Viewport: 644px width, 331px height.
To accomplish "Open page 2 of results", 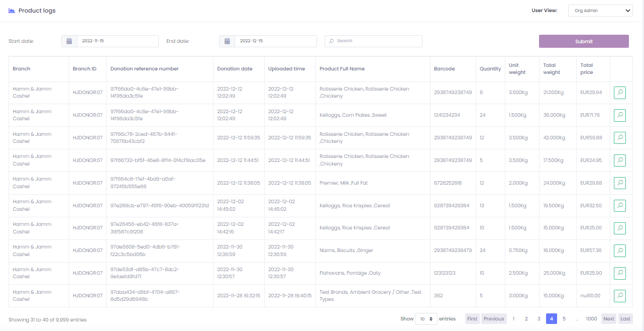I will pos(526,319).
